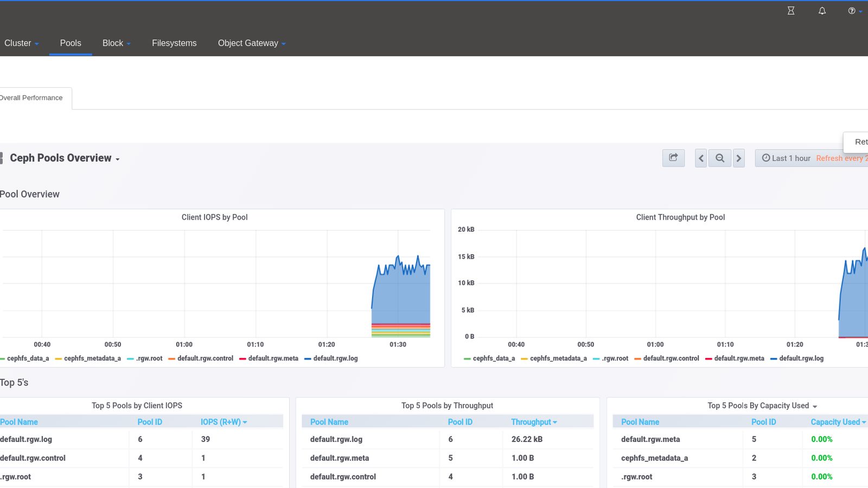Click the 26.22 kB throughput value

click(527, 439)
